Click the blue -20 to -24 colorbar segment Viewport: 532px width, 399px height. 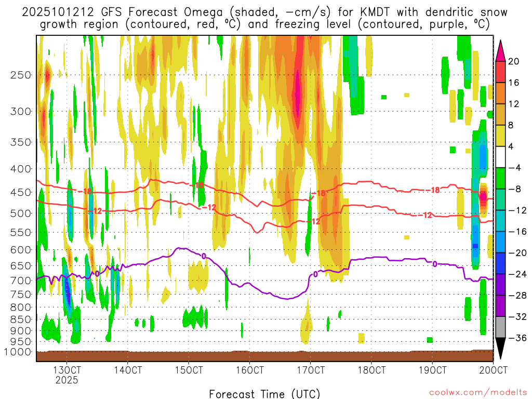[500, 263]
